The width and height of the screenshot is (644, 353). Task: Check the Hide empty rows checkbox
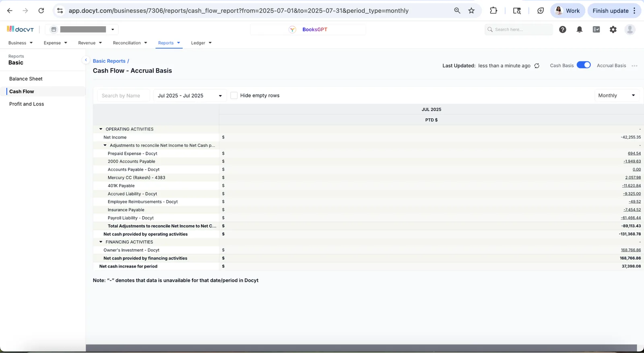234,95
